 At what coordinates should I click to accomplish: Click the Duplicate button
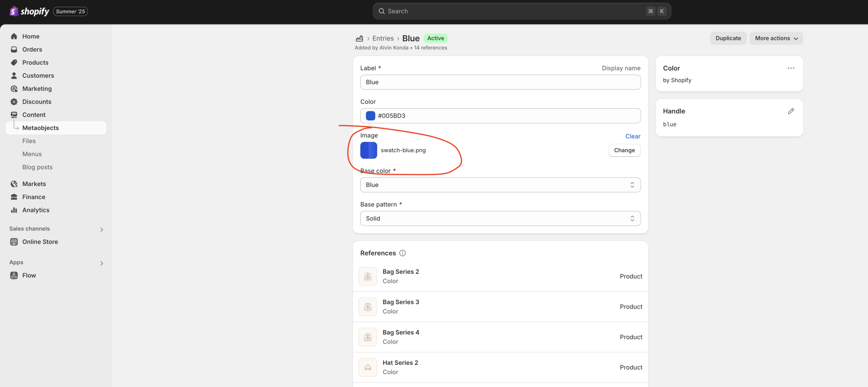[728, 38]
